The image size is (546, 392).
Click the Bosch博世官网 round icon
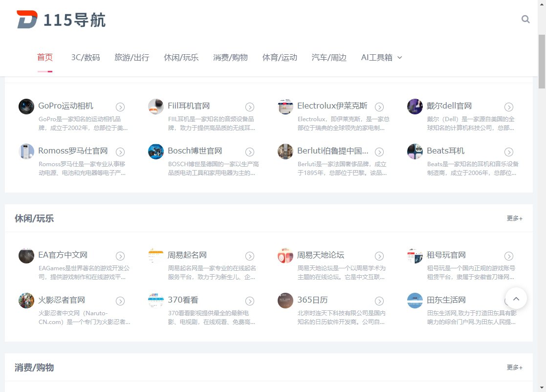click(156, 152)
